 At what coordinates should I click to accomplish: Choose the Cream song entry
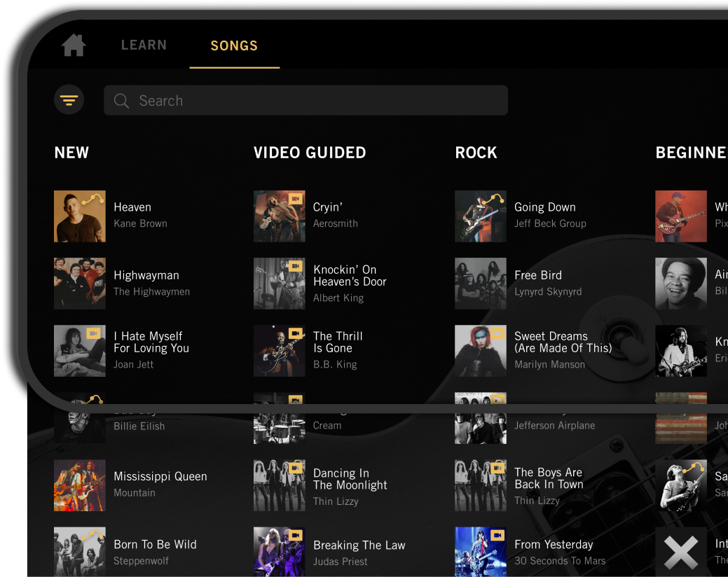(x=298, y=418)
